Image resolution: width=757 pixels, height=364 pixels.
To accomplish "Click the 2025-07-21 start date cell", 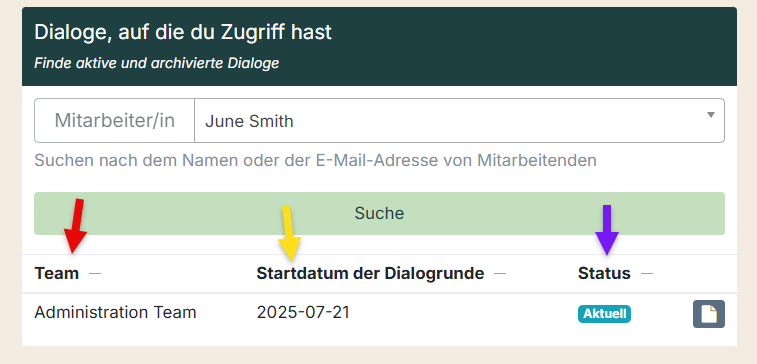I will [303, 313].
